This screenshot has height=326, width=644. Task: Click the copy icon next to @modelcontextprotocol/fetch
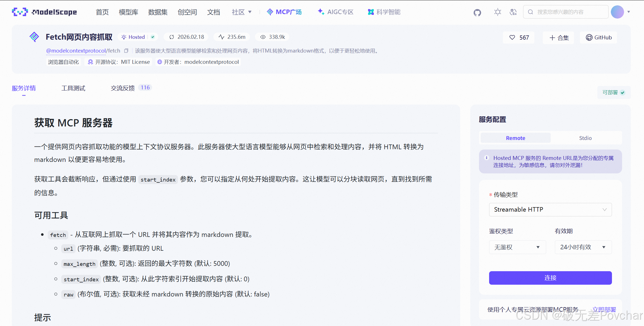pyautogui.click(x=126, y=51)
